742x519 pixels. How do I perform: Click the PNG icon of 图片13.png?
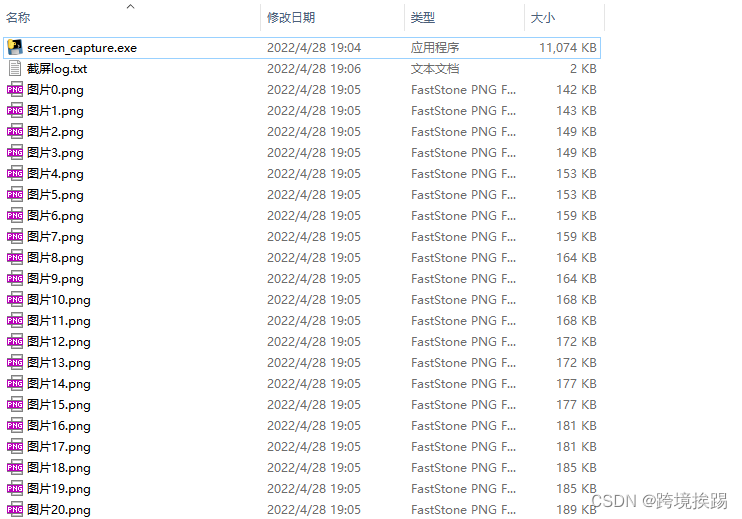tap(15, 363)
